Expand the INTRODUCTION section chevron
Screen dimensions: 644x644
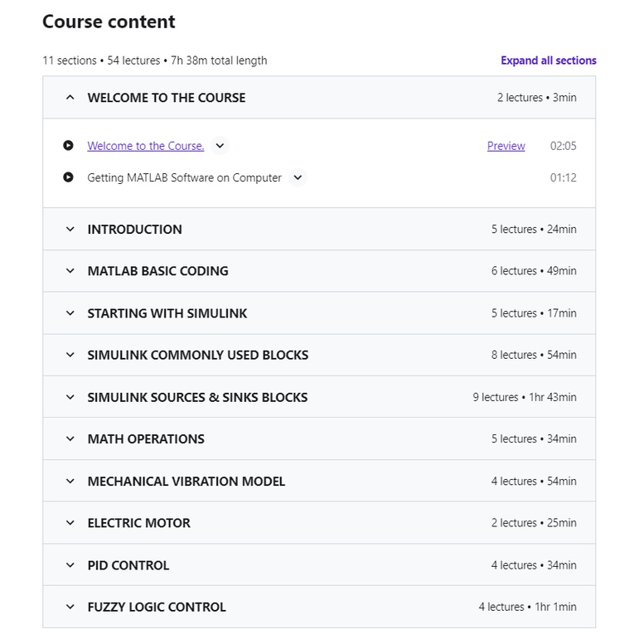click(x=70, y=230)
